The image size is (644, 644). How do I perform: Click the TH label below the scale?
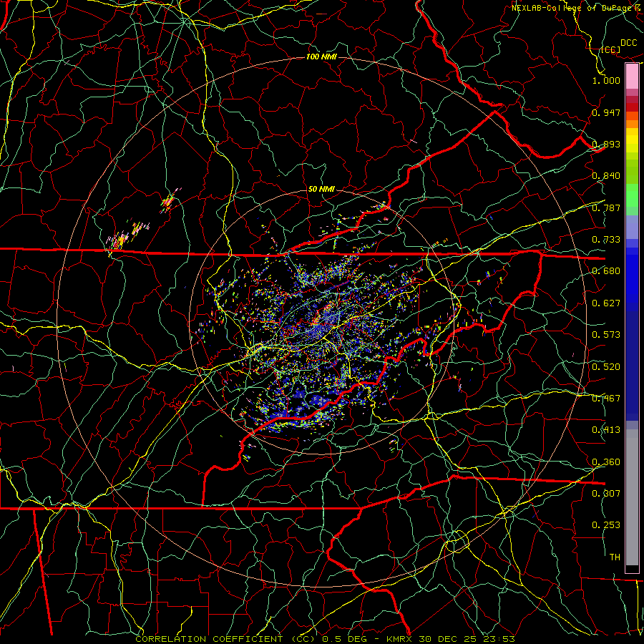click(x=615, y=557)
